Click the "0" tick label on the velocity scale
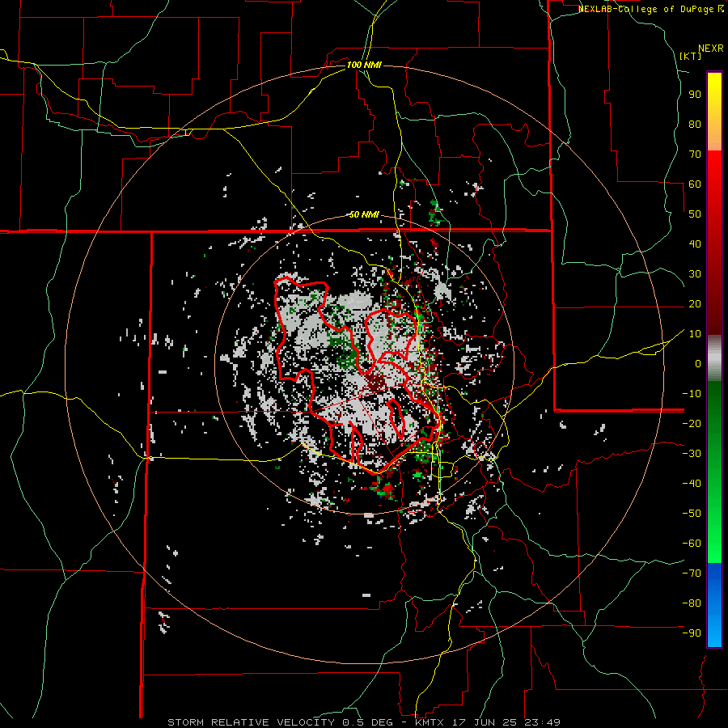The width and height of the screenshot is (728, 728). (x=698, y=363)
